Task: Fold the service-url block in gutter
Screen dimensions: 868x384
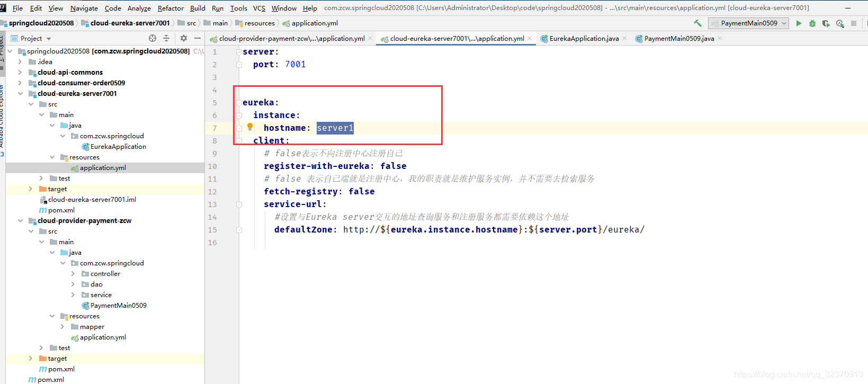Action: [239, 204]
